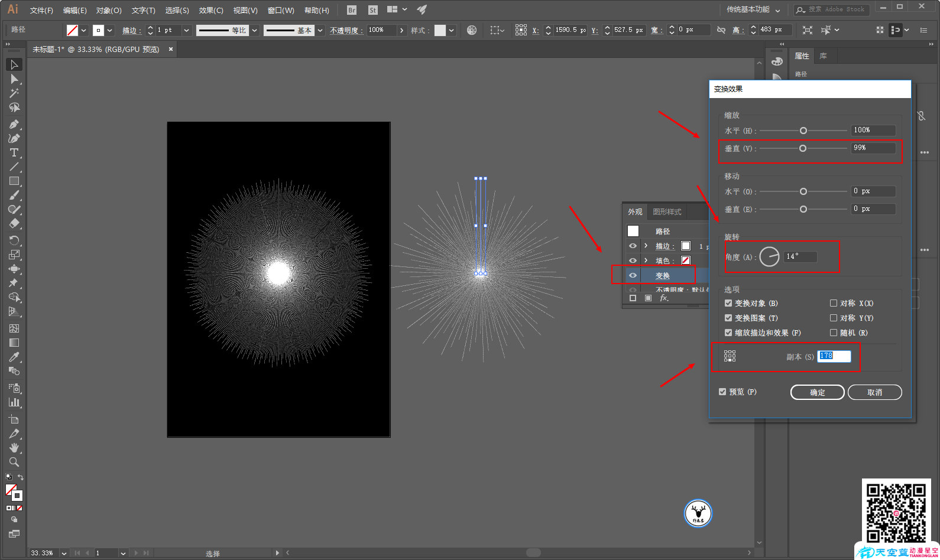The height and width of the screenshot is (560, 940).
Task: Click the rotation angle dial
Action: pyautogui.click(x=769, y=256)
